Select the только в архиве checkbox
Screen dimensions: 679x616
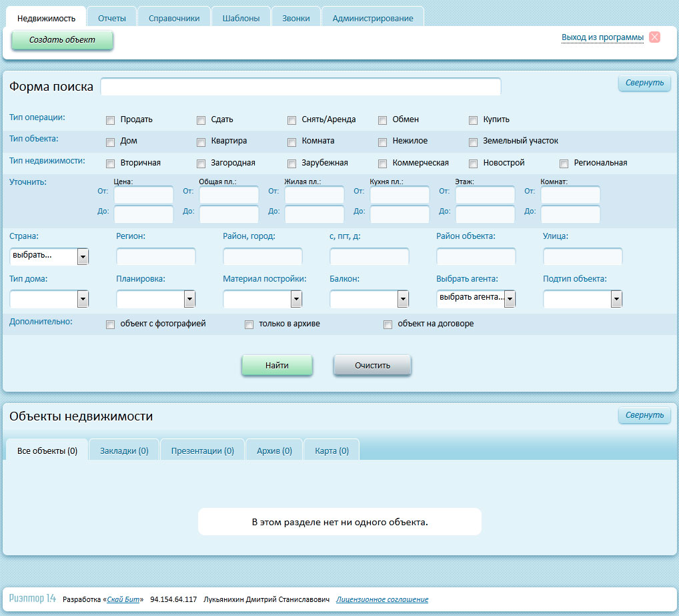(x=249, y=324)
